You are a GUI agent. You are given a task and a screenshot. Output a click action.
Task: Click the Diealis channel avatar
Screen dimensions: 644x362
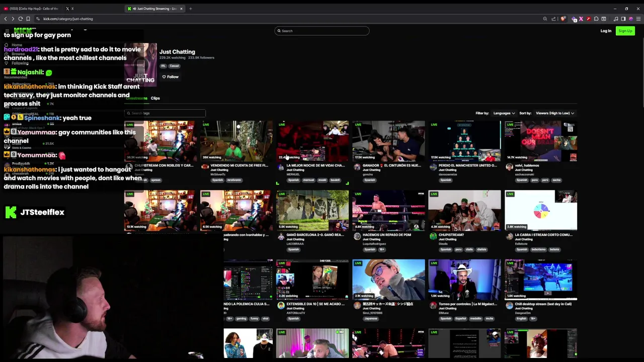point(433,236)
